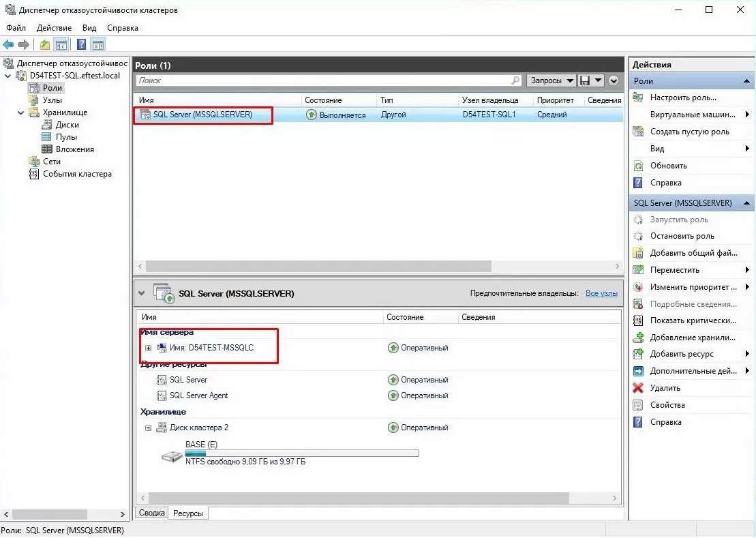Toggle the console tree pane toolbar icon

click(61, 45)
